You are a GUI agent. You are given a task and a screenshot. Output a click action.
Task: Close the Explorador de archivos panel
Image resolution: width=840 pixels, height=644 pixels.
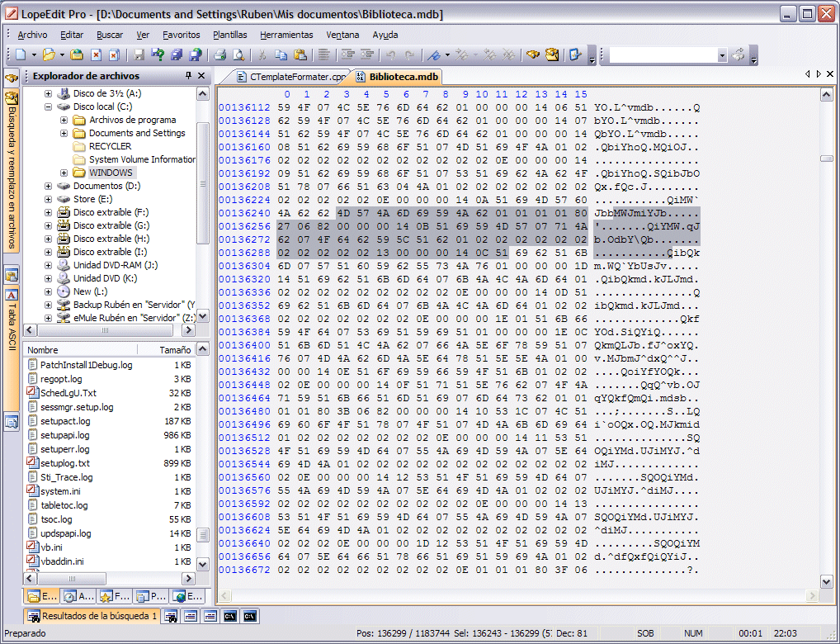[201, 76]
